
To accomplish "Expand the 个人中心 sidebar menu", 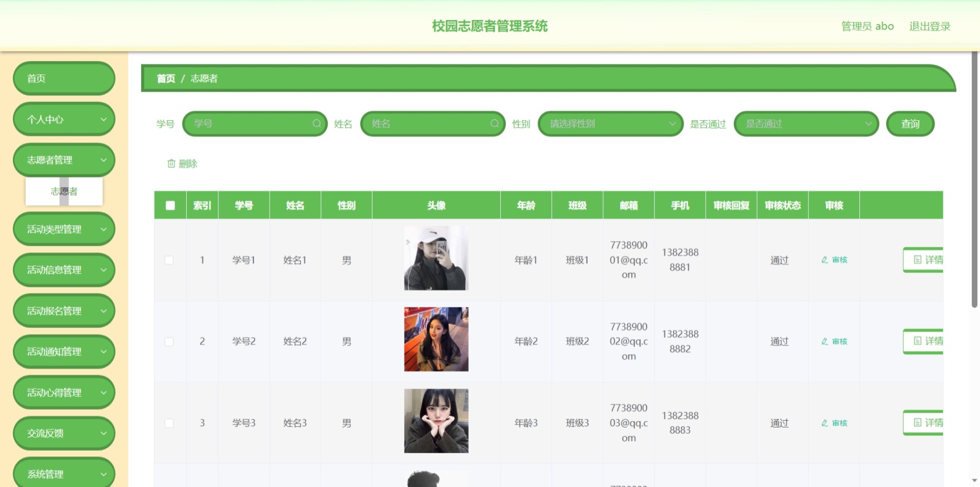I will tap(64, 119).
